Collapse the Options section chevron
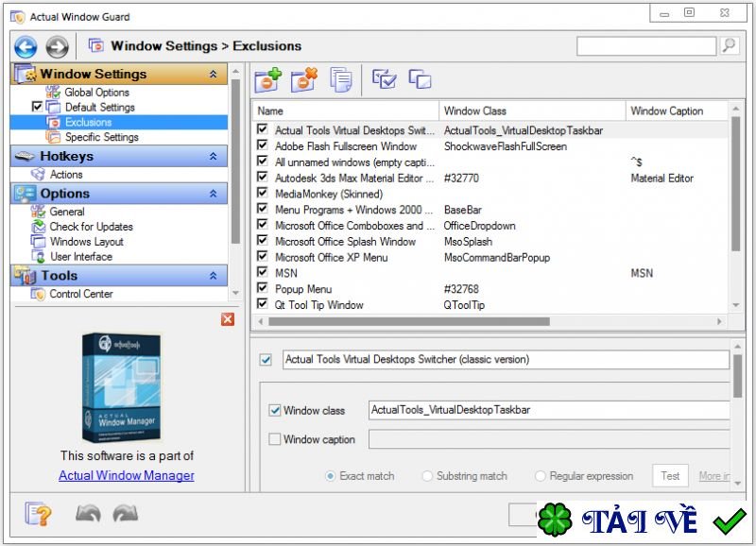This screenshot has height=546, width=756. coord(214,194)
